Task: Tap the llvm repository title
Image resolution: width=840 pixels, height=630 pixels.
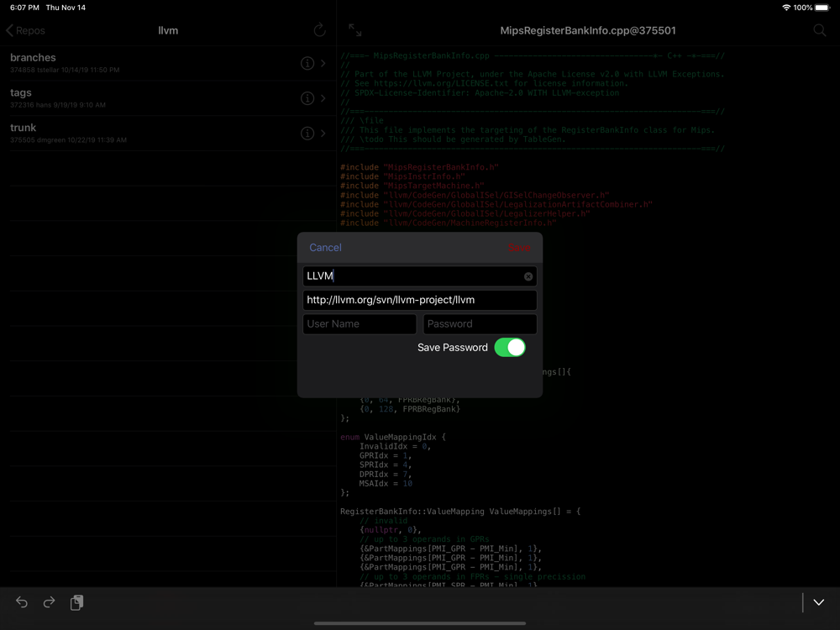Action: (168, 30)
